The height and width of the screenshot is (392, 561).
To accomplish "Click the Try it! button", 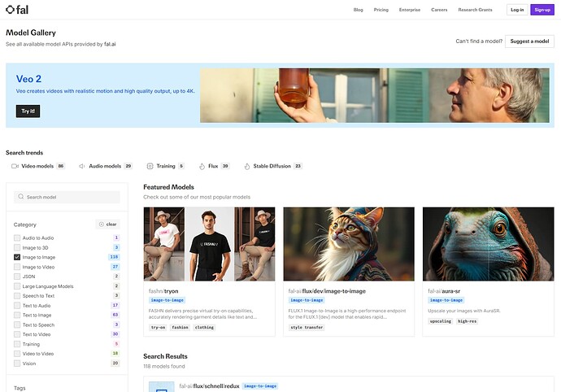I will [x=28, y=111].
